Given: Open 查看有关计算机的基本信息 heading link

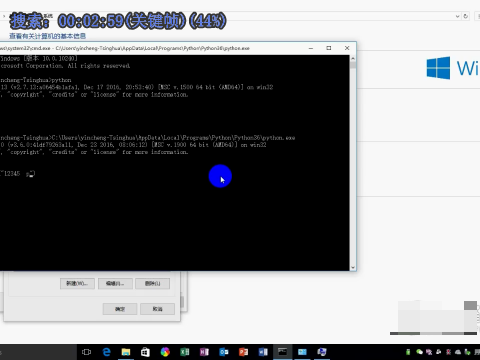Looking at the screenshot, I should coord(47,36).
